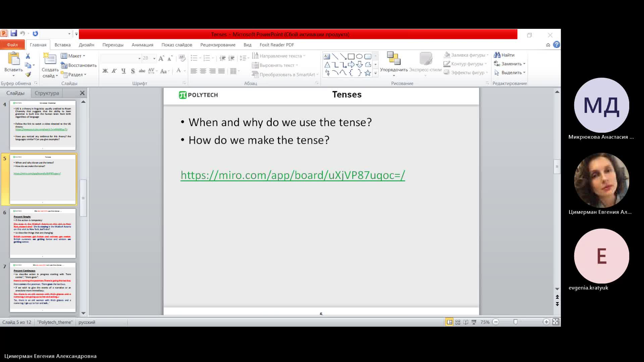The width and height of the screenshot is (644, 362).
Task: Switch to Reading view icon
Action: [466, 322]
